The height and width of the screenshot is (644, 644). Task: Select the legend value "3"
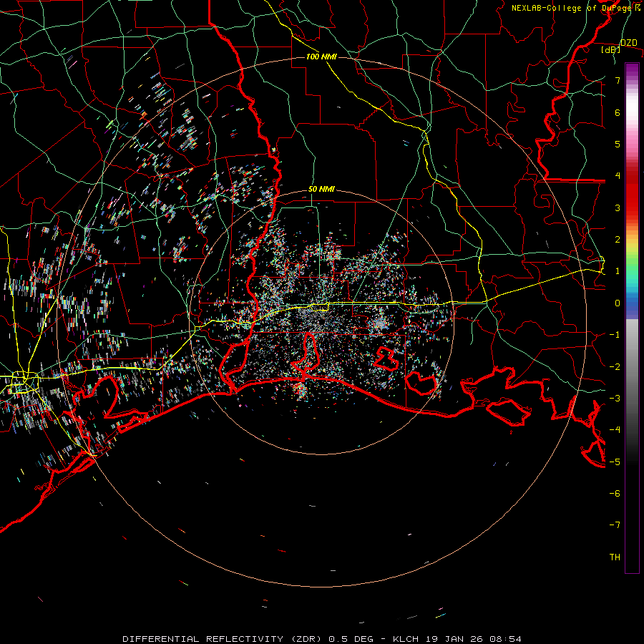tap(618, 208)
